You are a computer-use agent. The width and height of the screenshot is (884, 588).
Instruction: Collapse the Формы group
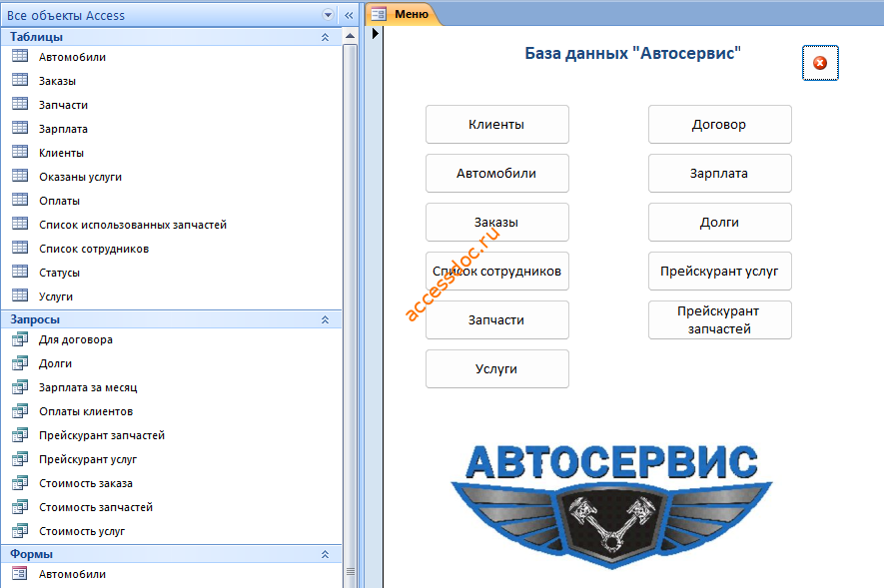(326, 554)
